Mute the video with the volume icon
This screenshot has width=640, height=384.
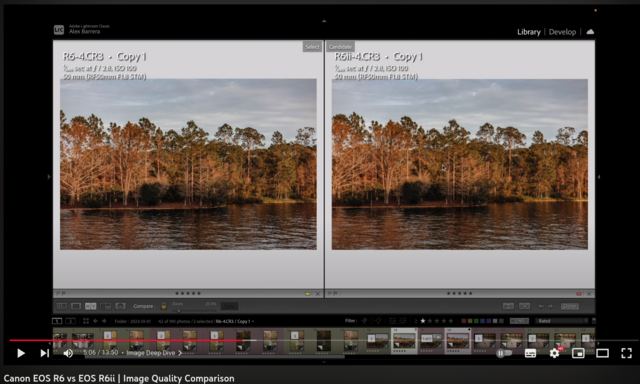68,353
